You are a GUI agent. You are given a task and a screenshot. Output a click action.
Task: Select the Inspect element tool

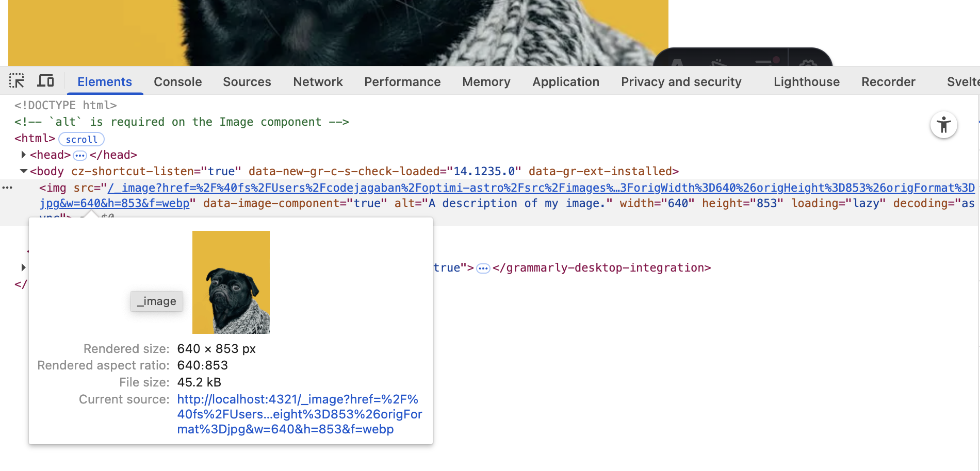tap(16, 81)
